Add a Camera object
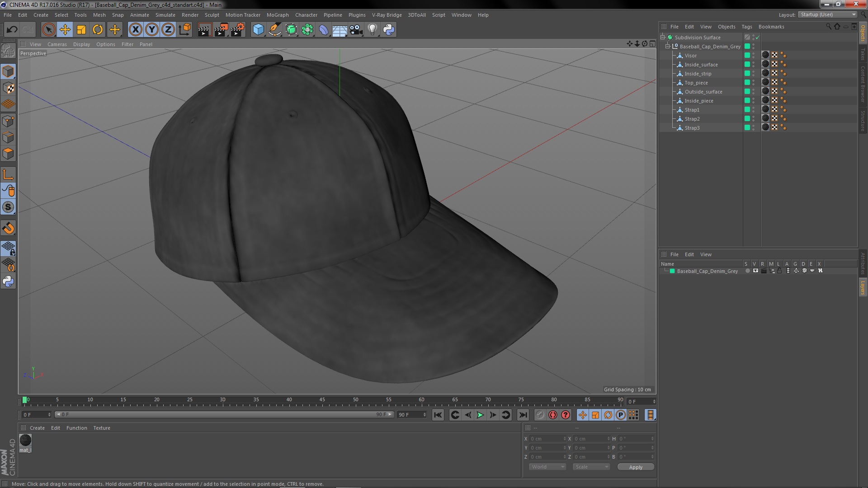Image resolution: width=868 pixels, height=488 pixels. 356,30
